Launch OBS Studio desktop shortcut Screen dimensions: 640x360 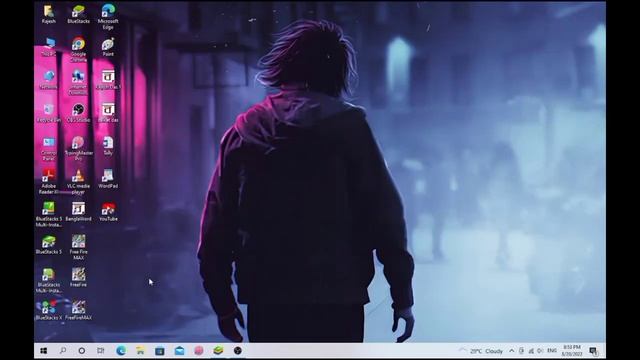(78, 113)
